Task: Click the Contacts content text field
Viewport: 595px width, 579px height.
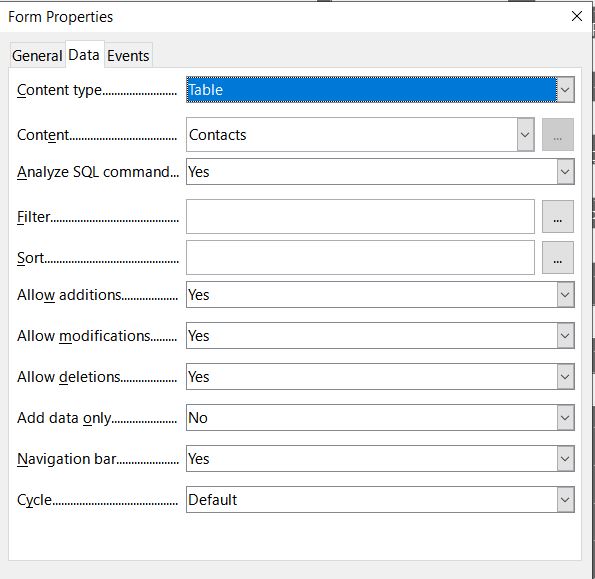Action: [352, 135]
